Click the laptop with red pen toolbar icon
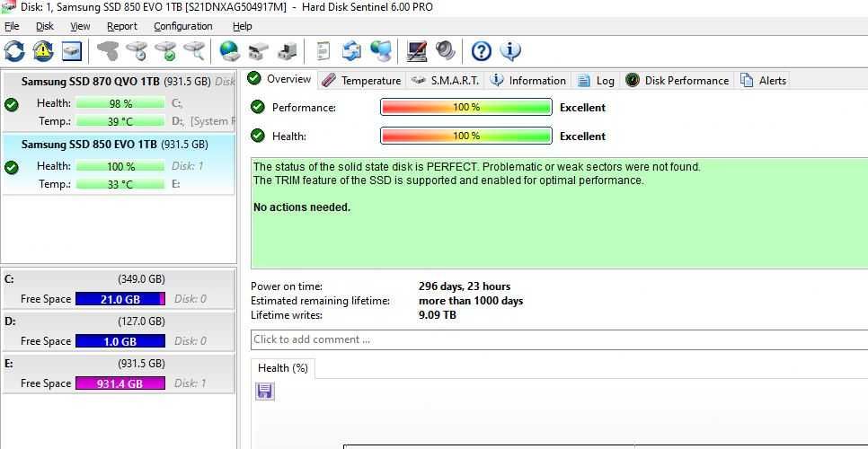Image resolution: width=868 pixels, height=449 pixels. pos(416,51)
